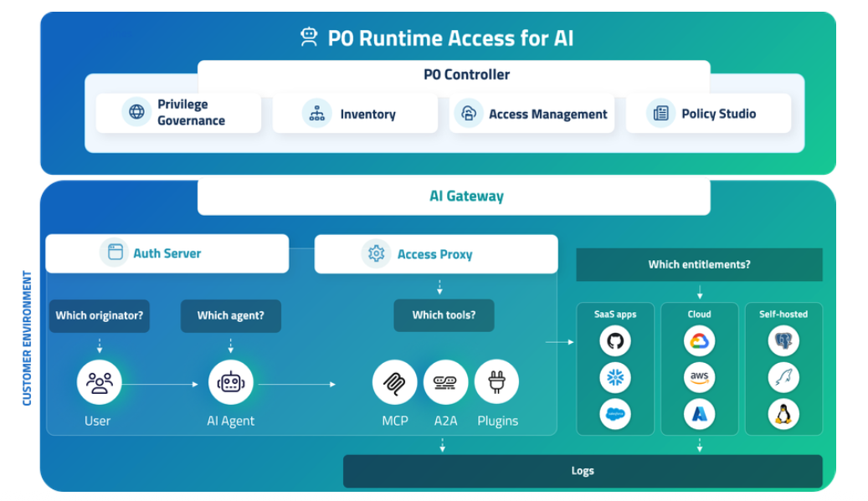Click the Which entitlements? header
The image size is (868, 501).
point(699,264)
